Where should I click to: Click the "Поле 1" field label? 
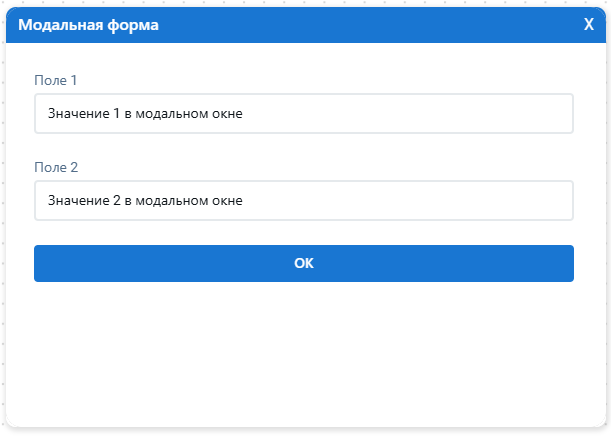[x=55, y=80]
